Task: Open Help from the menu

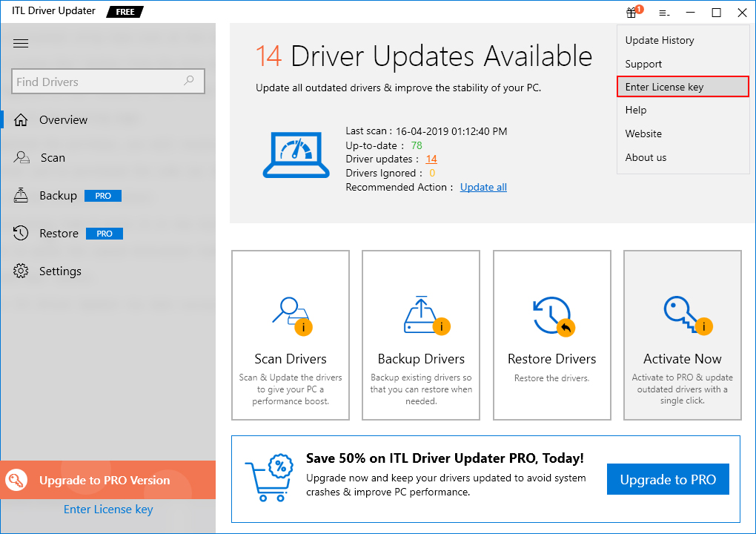Action: pyautogui.click(x=635, y=110)
